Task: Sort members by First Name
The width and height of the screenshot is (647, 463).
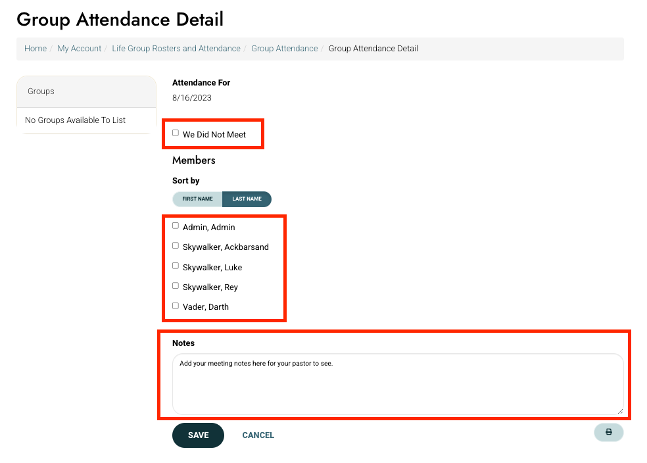Action: click(x=197, y=199)
